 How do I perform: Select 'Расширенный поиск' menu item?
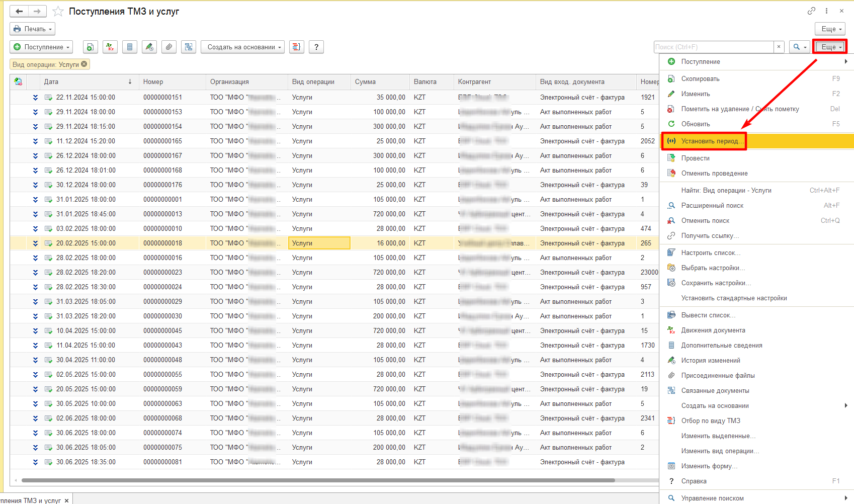(x=756, y=205)
